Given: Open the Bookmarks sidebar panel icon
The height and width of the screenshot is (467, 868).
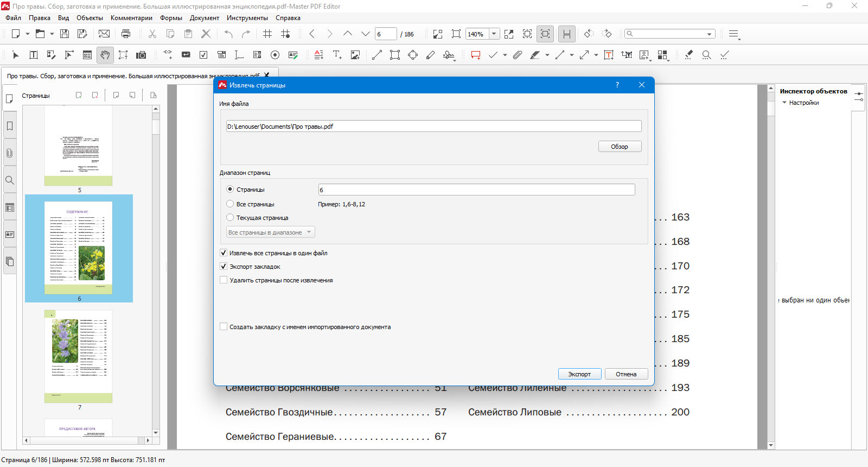Looking at the screenshot, I should 10,126.
